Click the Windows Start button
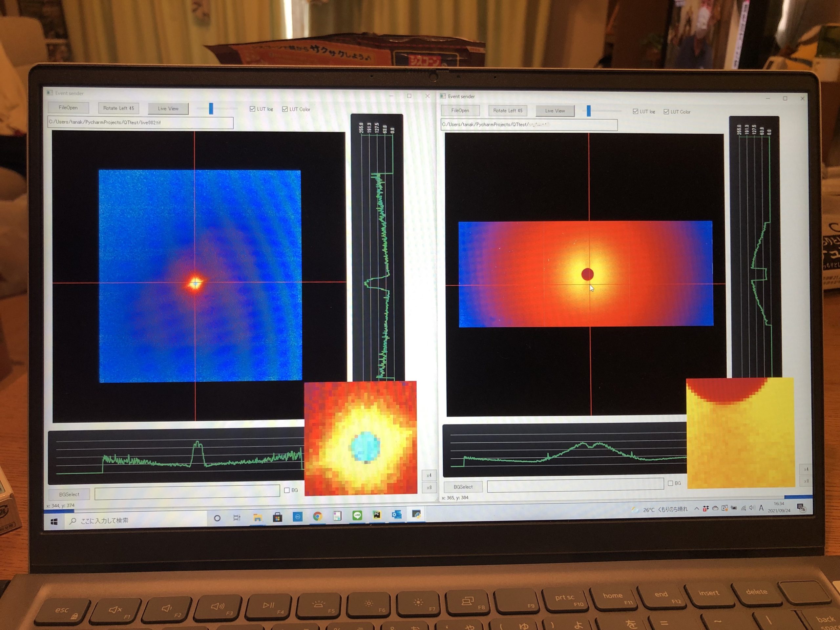Viewport: 840px width, 630px height. (54, 522)
